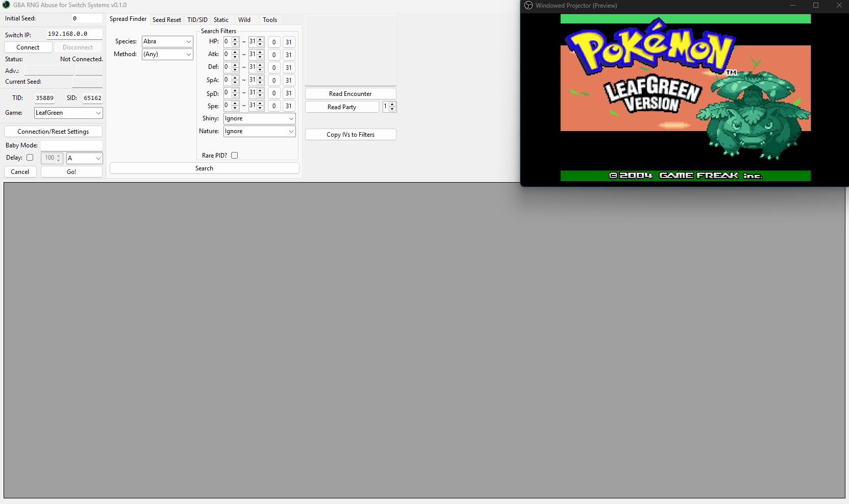Click the 0 button in the Spe row

[274, 106]
